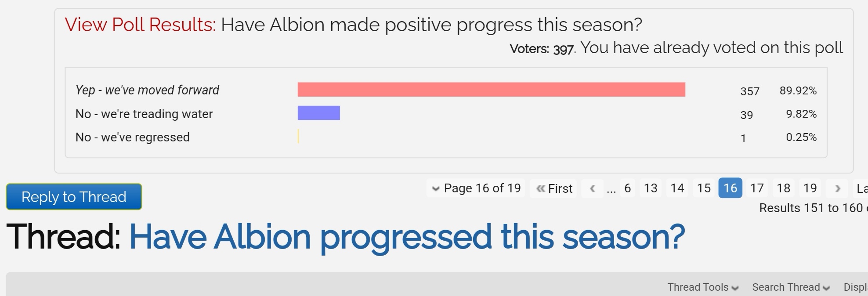Open thread title Have Albion progressed link
This screenshot has height=296, width=868.
click(407, 237)
